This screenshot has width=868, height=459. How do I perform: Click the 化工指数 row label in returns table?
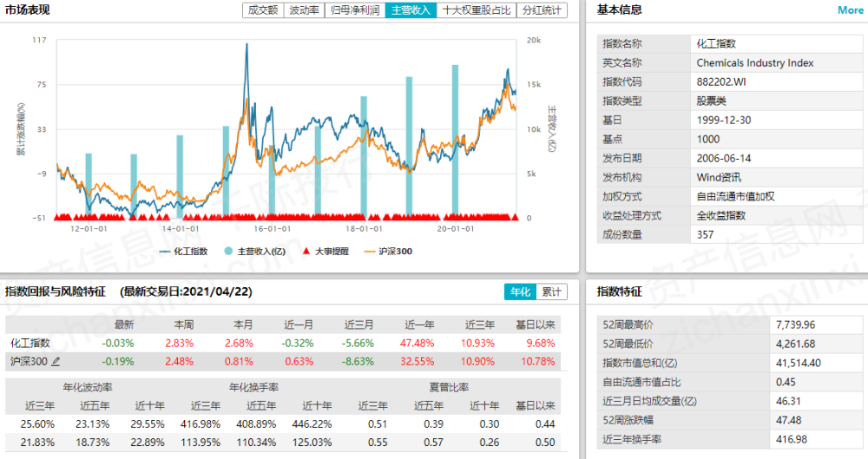click(x=30, y=344)
